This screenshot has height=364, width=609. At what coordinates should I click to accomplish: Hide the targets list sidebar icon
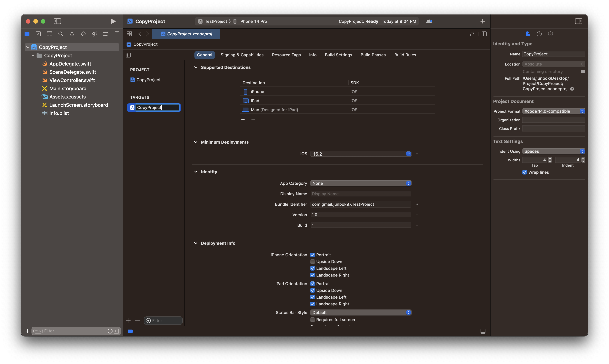128,55
